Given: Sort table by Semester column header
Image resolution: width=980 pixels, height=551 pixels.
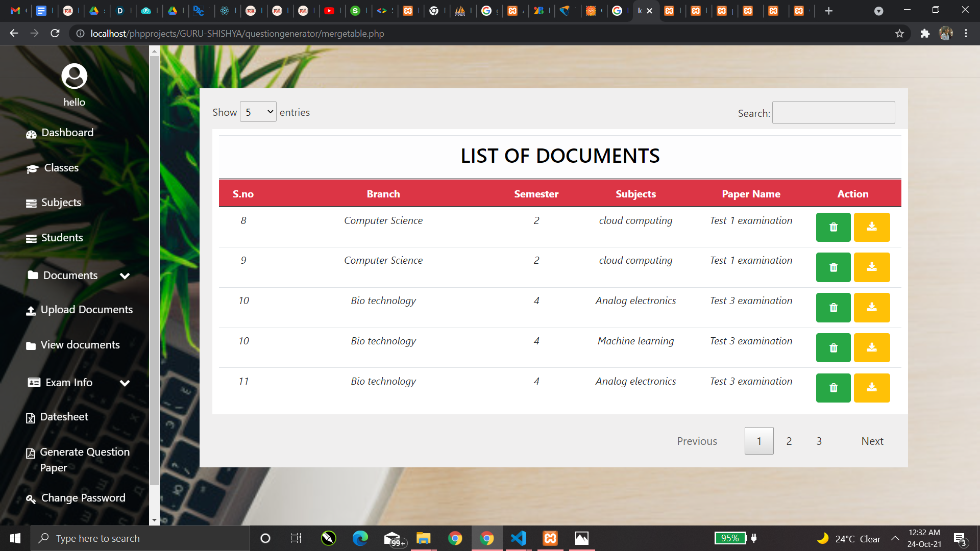Looking at the screenshot, I should coord(536,194).
